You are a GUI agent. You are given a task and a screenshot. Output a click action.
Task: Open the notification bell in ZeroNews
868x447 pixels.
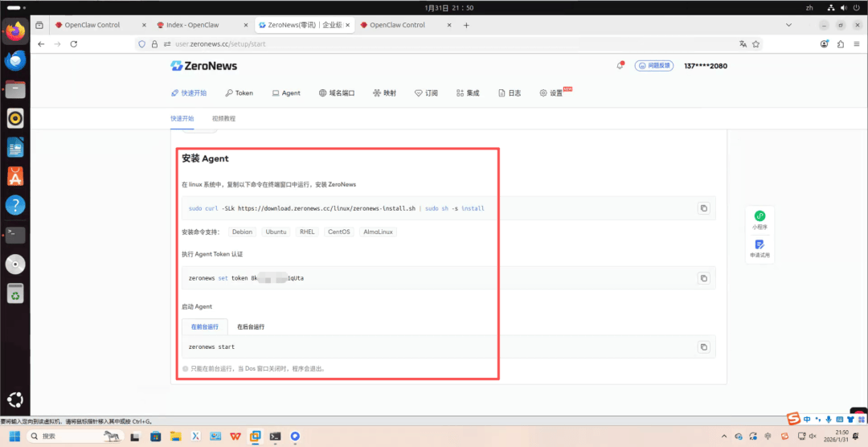620,65
